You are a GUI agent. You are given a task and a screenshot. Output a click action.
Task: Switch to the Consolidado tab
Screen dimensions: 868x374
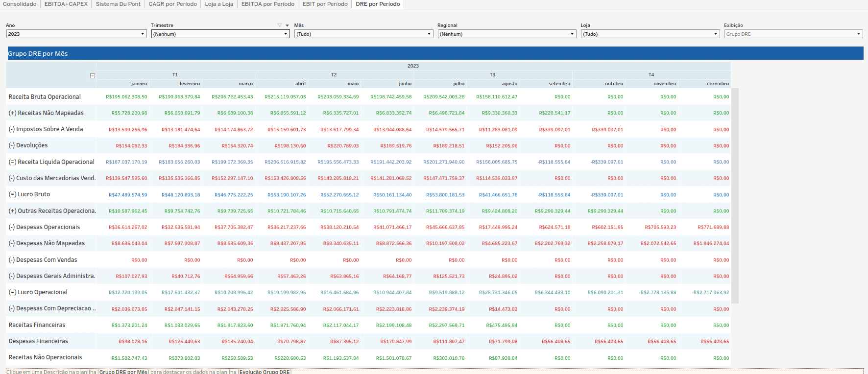coord(20,4)
